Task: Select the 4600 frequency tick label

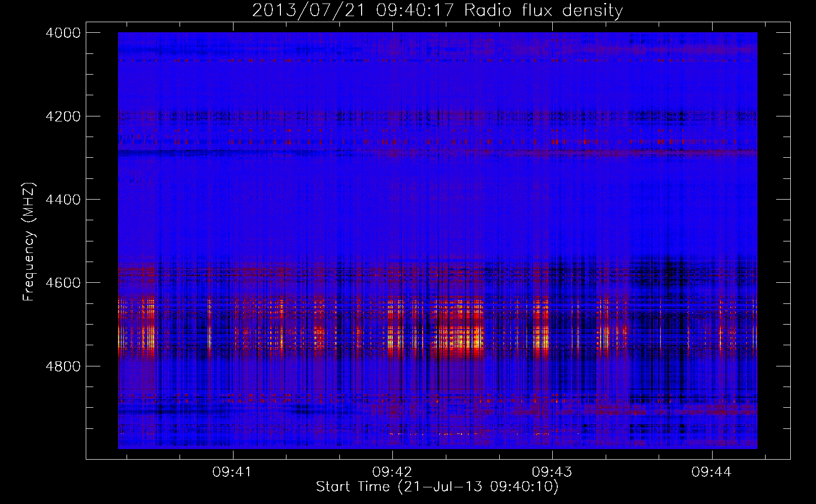Action: 63,283
